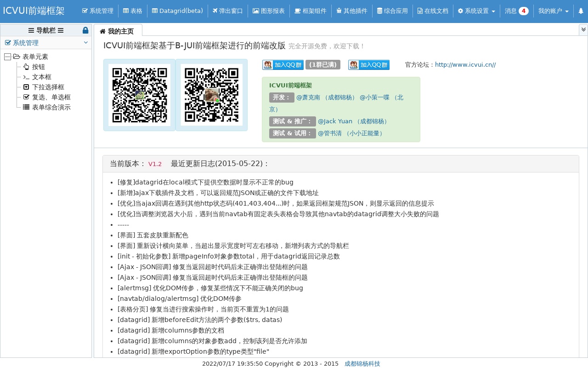
Task: Open 消息 notifications with badge 4
Action: [517, 11]
